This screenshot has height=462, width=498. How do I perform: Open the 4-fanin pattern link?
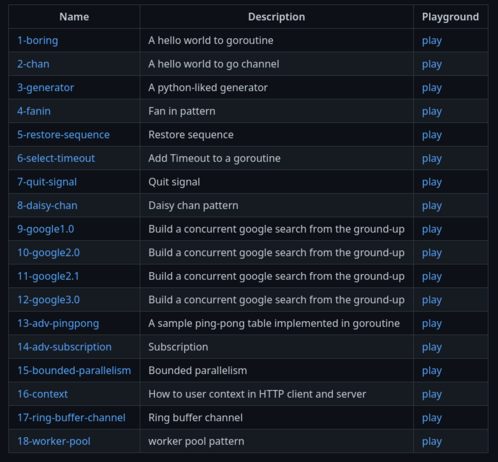coord(34,111)
